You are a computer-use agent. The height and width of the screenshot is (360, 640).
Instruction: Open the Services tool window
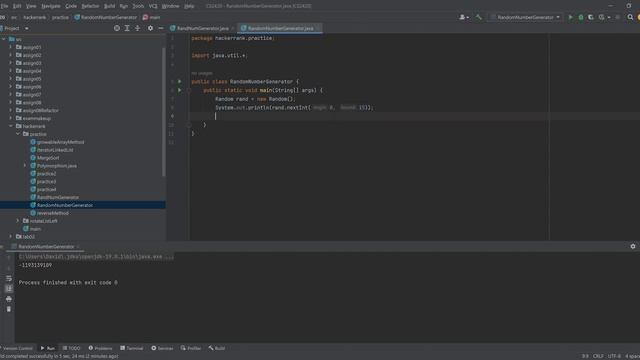coord(162,348)
